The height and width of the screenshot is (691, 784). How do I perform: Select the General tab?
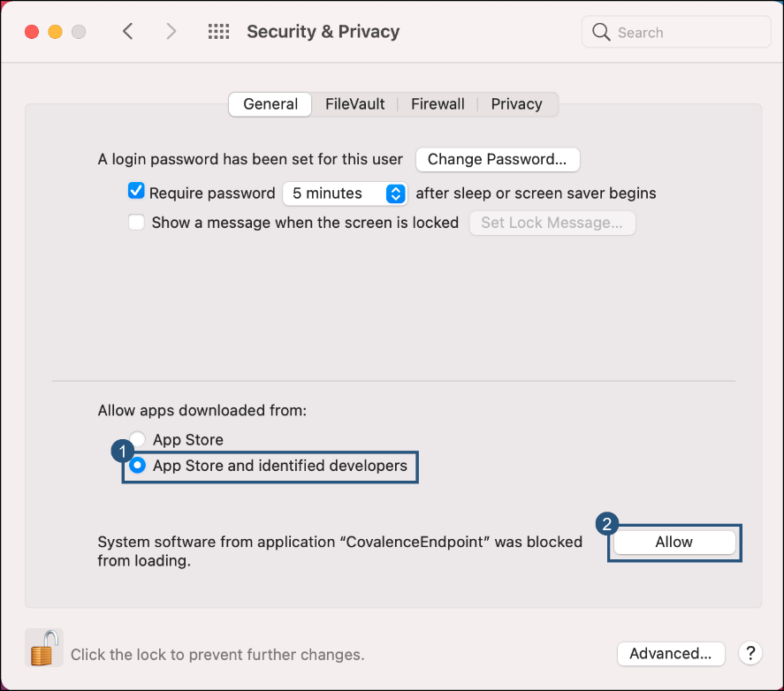(270, 103)
